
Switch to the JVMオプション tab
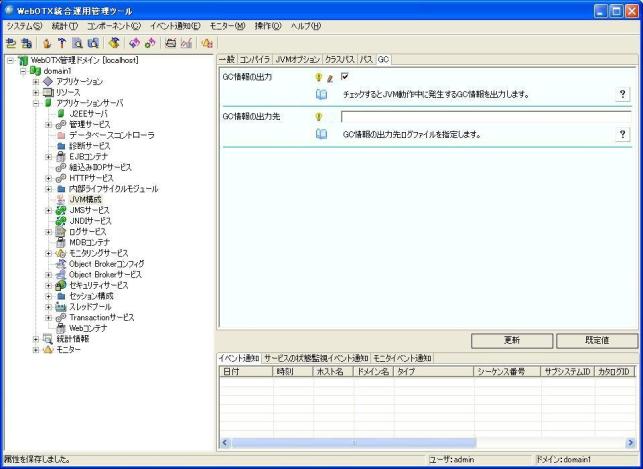click(298, 60)
